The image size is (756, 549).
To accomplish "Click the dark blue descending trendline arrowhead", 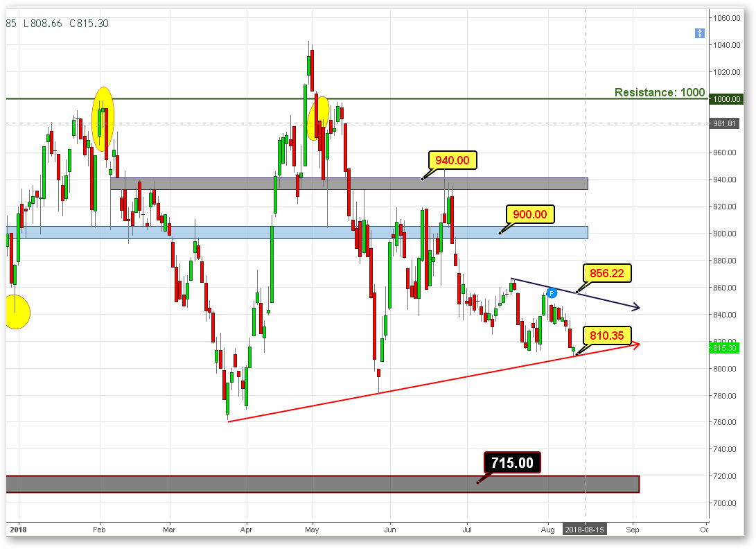I will [x=636, y=306].
